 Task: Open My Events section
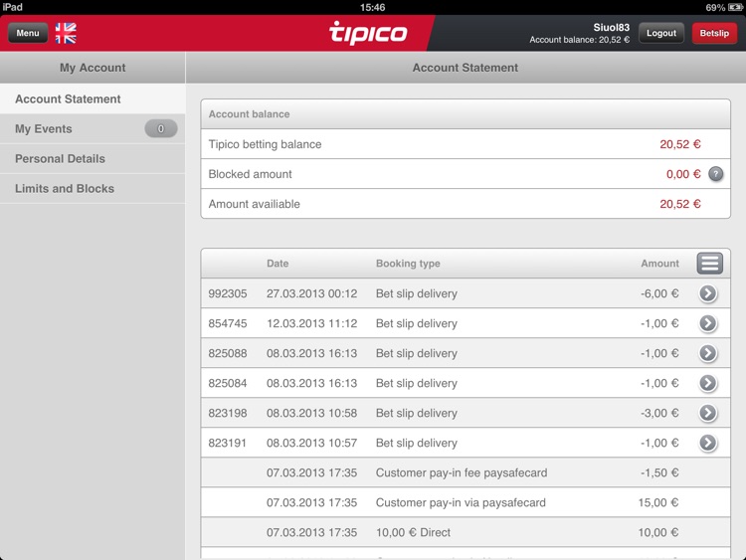93,129
